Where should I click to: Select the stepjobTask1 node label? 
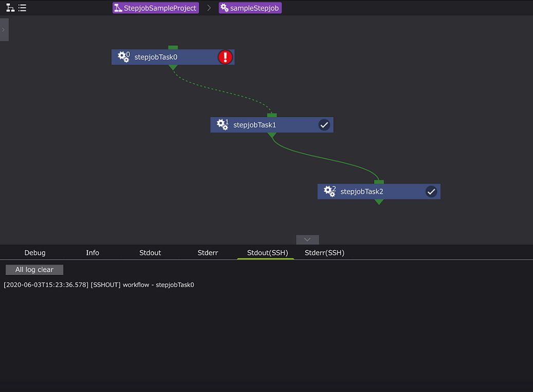[254, 125]
